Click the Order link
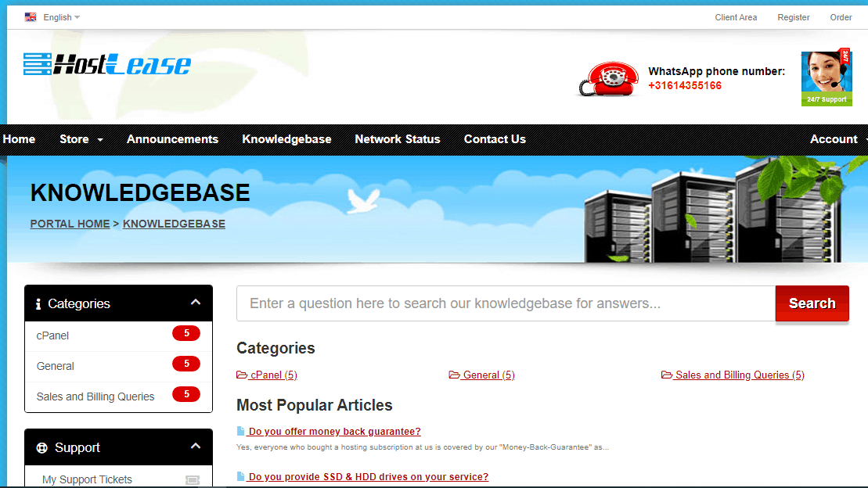The height and width of the screenshot is (488, 868). click(841, 17)
